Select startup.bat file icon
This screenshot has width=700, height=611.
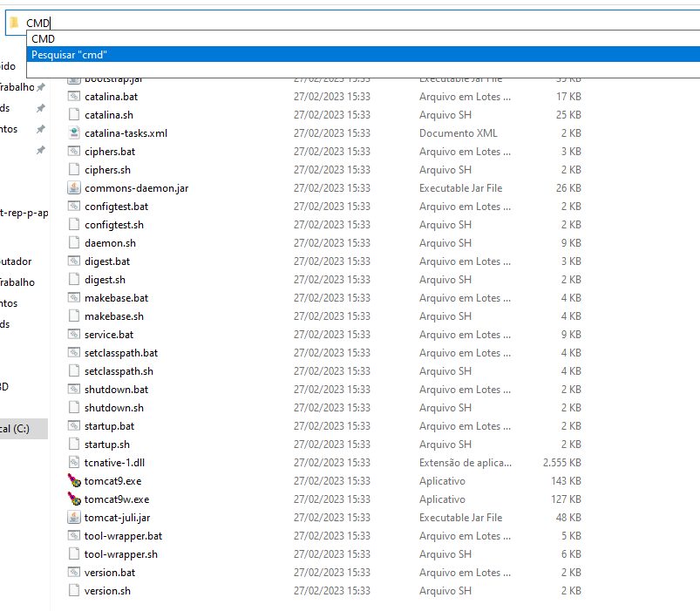coord(73,425)
